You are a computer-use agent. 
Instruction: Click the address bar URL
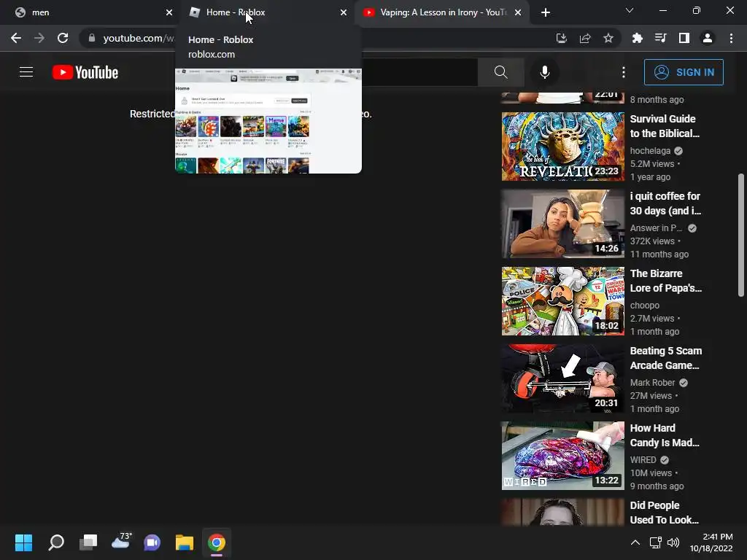(x=139, y=38)
